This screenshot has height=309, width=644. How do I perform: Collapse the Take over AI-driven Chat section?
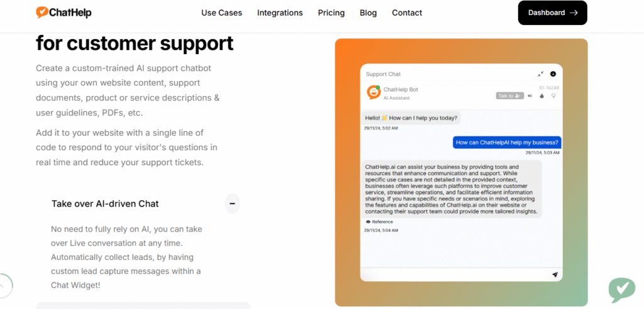point(232,203)
